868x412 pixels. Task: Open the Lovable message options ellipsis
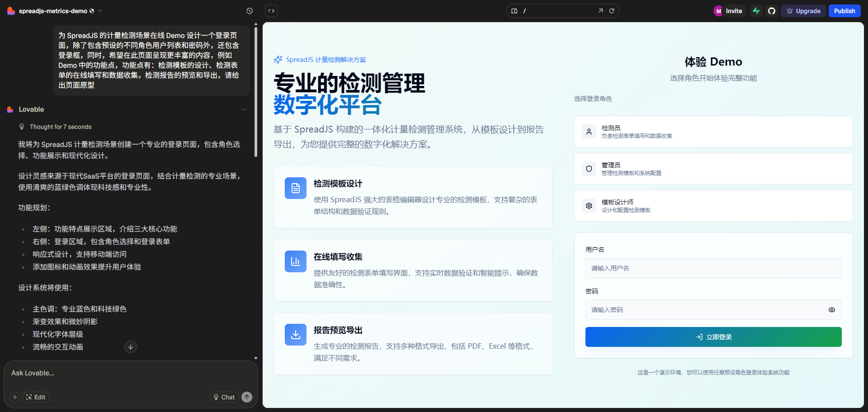pos(244,109)
